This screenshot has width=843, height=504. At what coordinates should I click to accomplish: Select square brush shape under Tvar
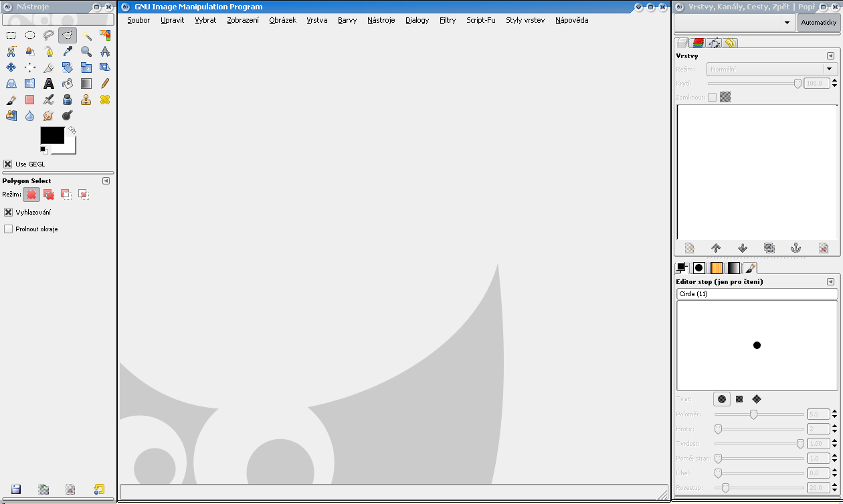(x=739, y=399)
